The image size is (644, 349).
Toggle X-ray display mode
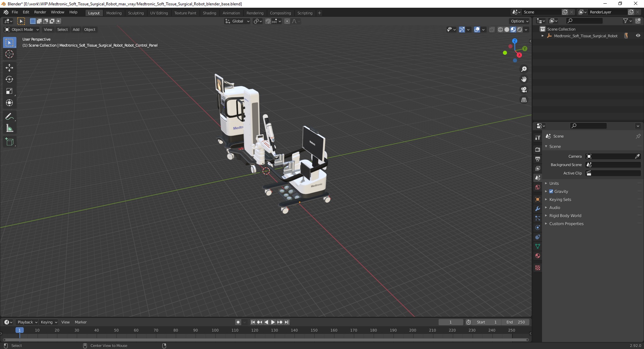tap(492, 30)
